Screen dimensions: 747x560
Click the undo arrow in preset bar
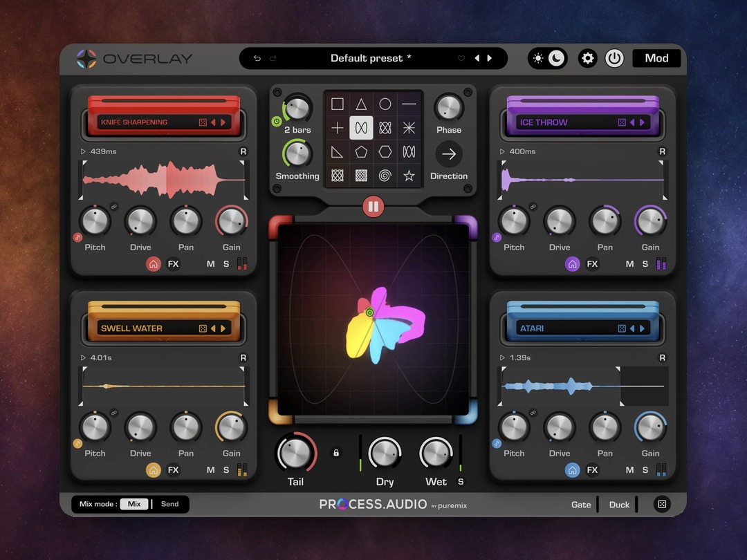257,58
